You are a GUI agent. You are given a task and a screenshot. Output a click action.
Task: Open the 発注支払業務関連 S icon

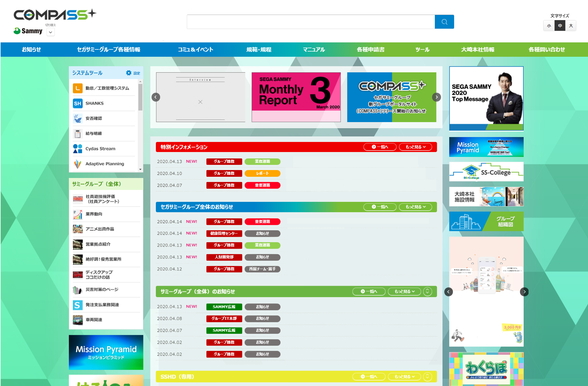pyautogui.click(x=78, y=305)
